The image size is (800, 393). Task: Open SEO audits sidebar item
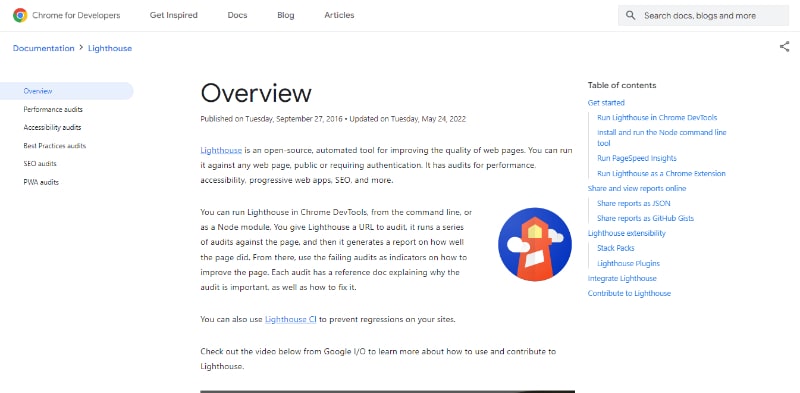tap(40, 164)
